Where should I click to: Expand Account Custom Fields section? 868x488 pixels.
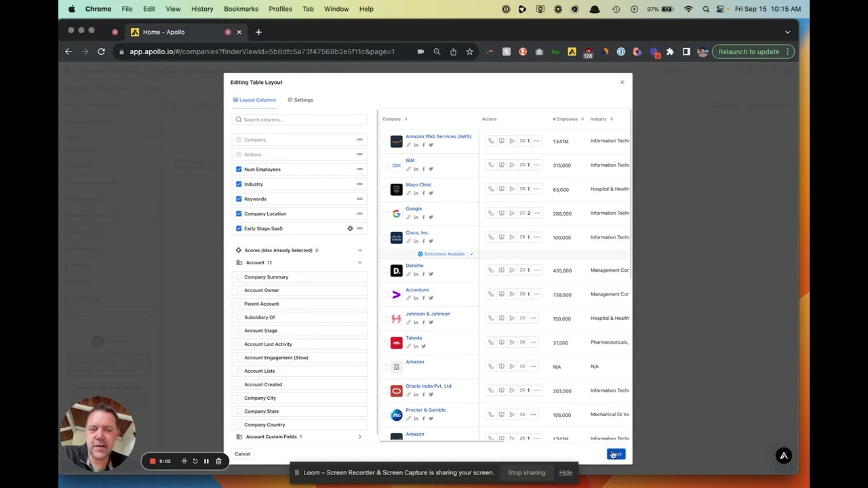point(359,436)
